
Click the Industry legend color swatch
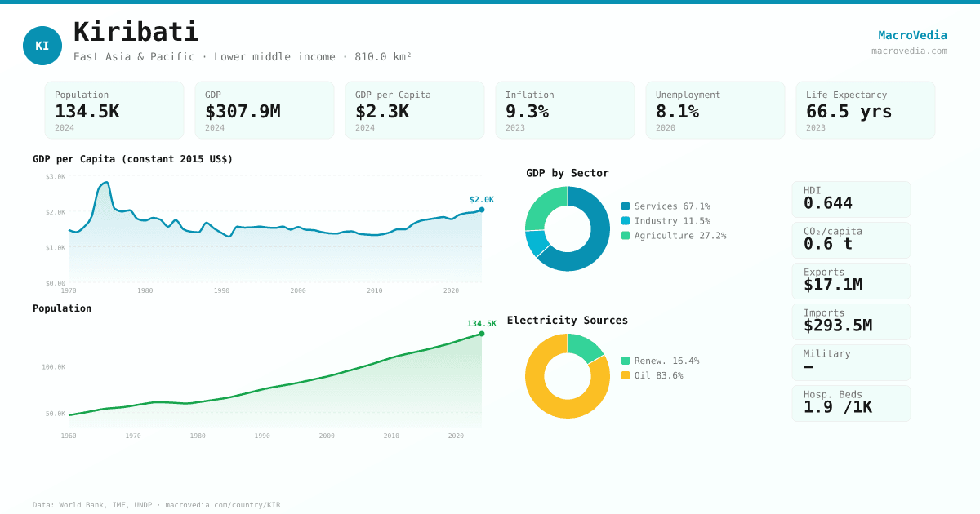click(626, 221)
